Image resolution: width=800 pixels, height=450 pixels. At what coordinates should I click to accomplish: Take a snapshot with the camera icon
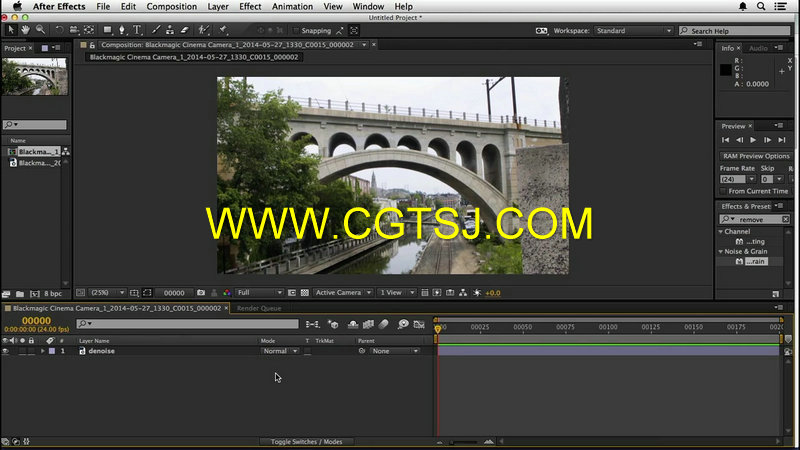coord(201,293)
